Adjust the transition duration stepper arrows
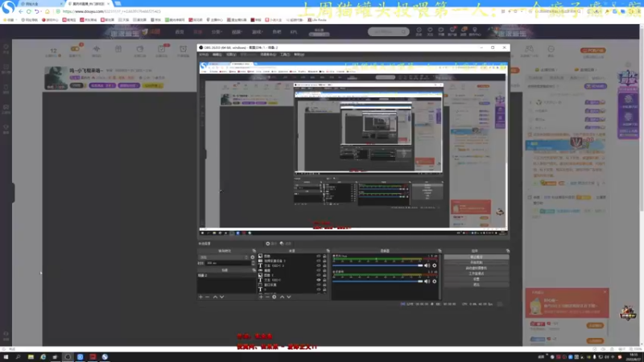Viewport: 644px width, 362px height. tap(253, 263)
